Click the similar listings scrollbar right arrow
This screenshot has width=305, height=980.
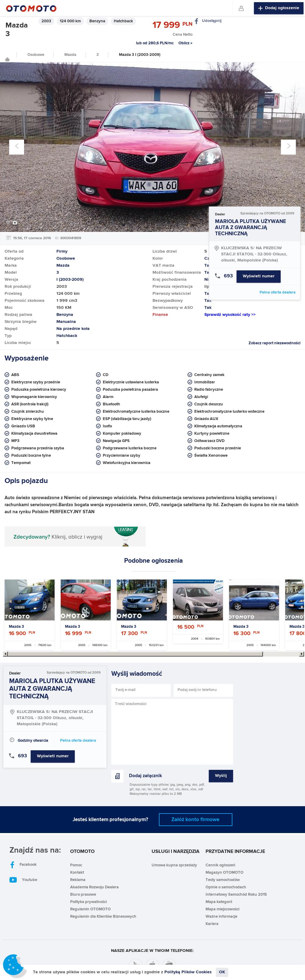click(x=302, y=654)
